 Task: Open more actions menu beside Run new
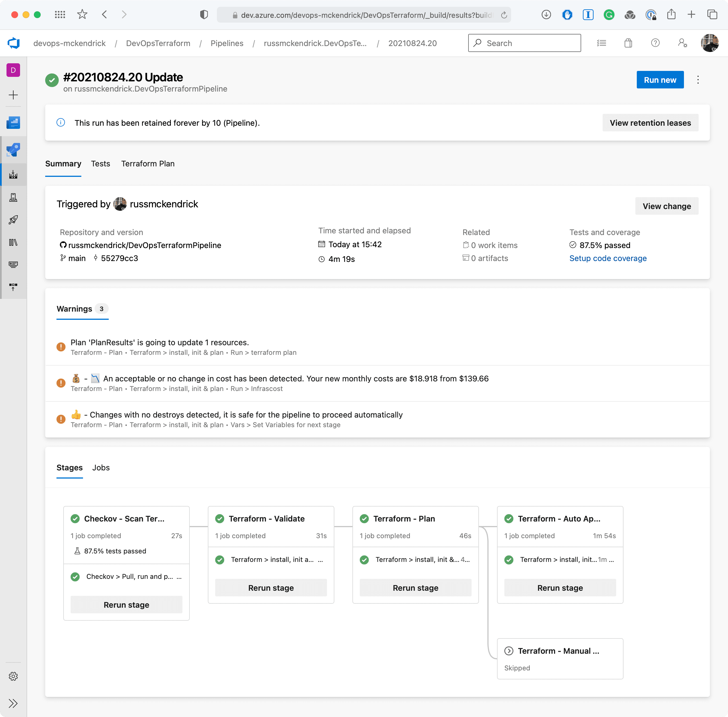pos(698,80)
